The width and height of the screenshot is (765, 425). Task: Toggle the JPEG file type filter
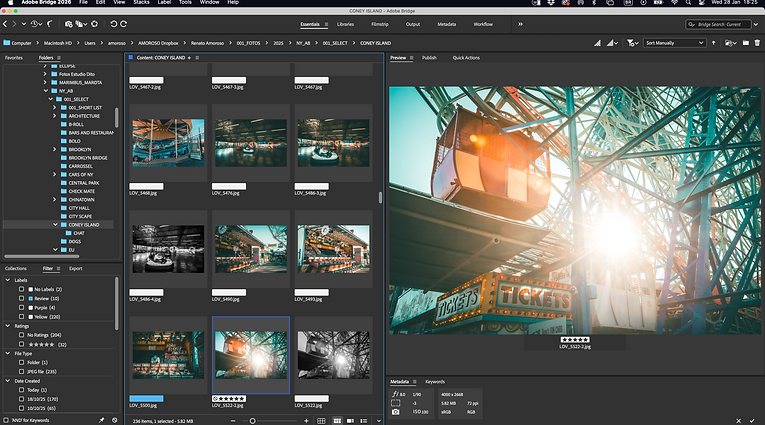point(22,370)
